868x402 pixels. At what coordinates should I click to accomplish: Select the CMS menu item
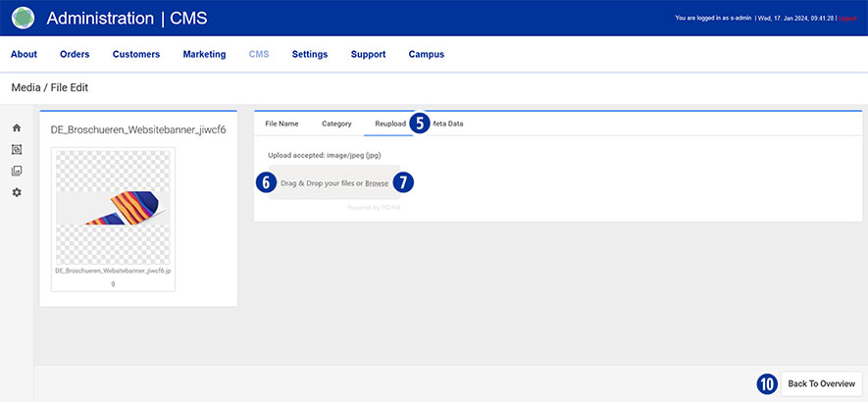click(259, 55)
